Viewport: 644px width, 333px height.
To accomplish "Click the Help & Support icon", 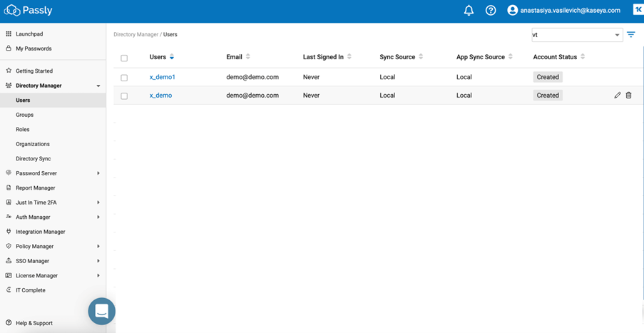I will click(x=9, y=323).
